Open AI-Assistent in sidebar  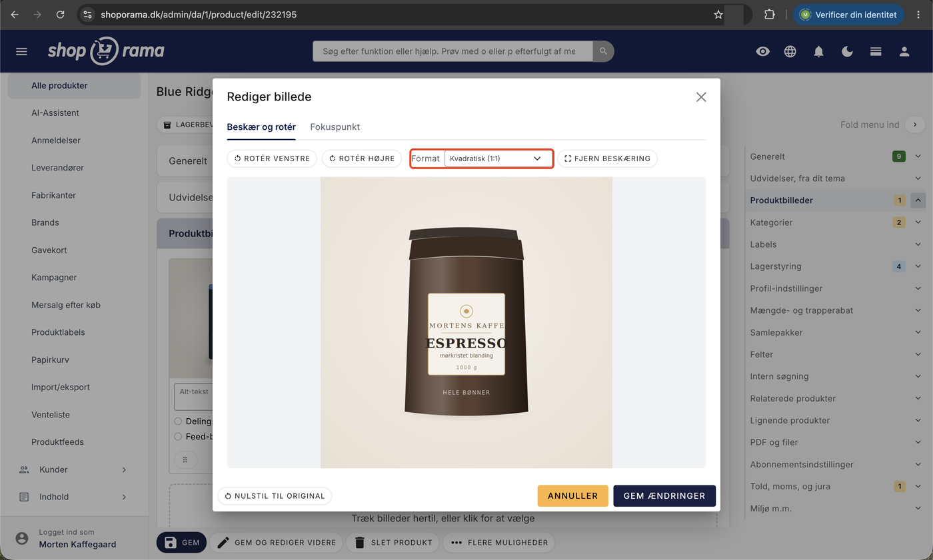tap(55, 113)
